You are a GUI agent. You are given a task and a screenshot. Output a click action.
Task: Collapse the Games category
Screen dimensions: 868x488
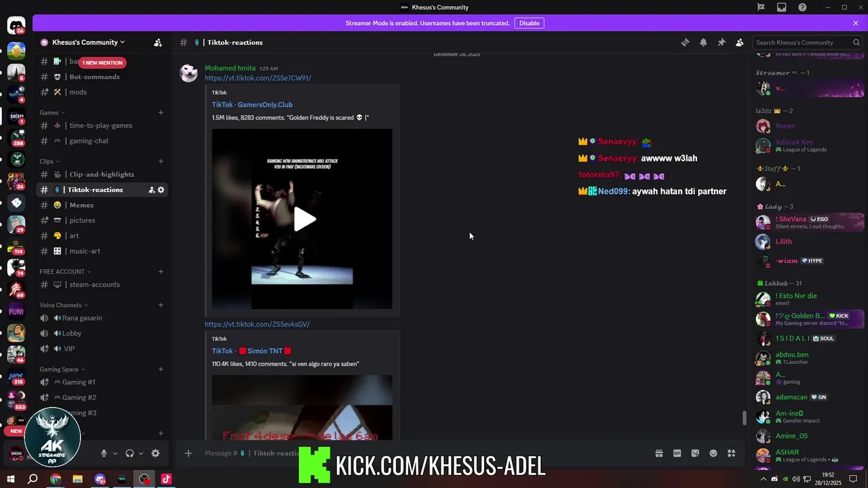click(52, 113)
